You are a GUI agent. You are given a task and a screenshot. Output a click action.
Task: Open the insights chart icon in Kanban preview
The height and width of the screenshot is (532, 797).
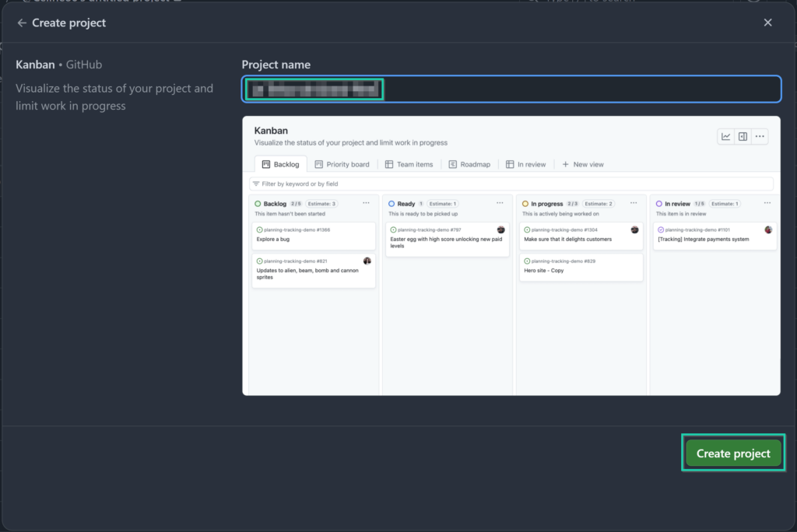coord(726,136)
